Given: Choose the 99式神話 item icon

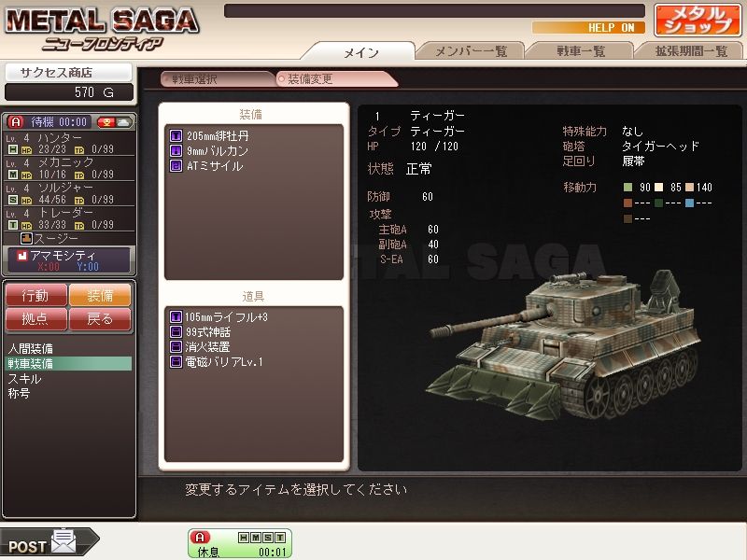Looking at the screenshot, I should pos(176,332).
